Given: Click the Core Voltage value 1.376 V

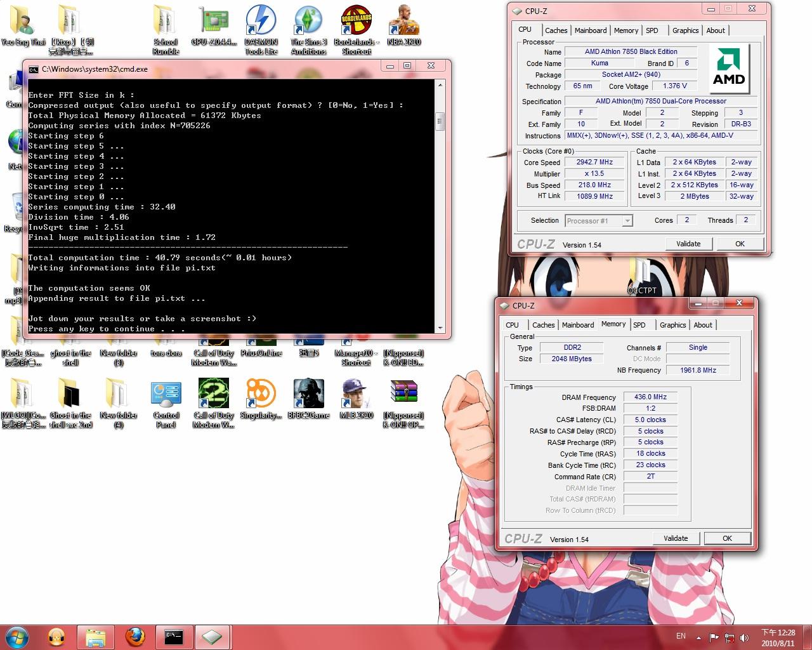Looking at the screenshot, I should click(674, 86).
